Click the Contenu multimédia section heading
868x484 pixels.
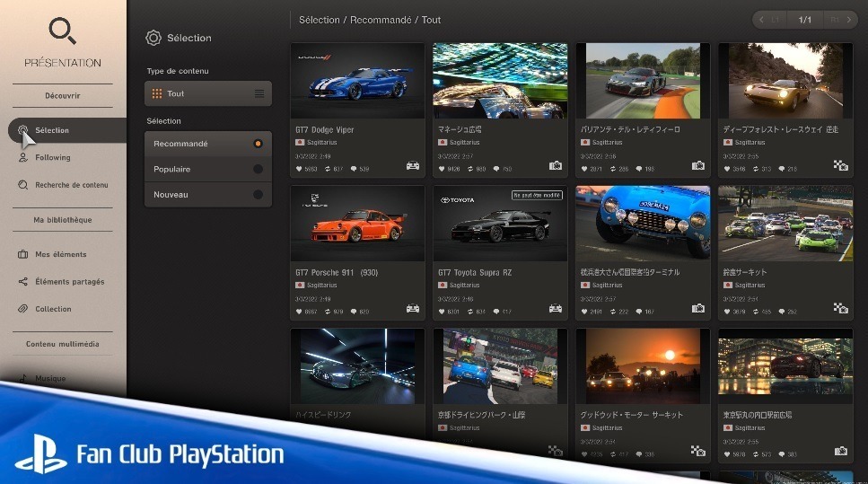tap(63, 344)
